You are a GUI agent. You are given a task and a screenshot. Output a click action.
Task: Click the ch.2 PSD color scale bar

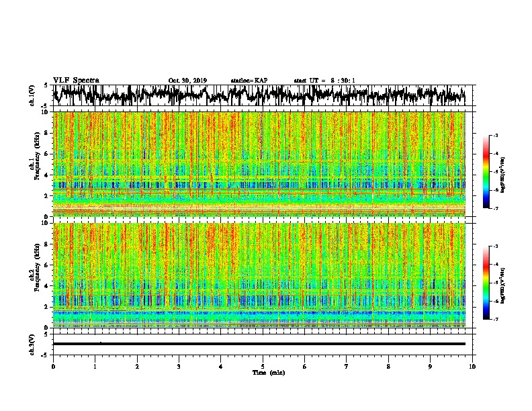[x=486, y=283]
